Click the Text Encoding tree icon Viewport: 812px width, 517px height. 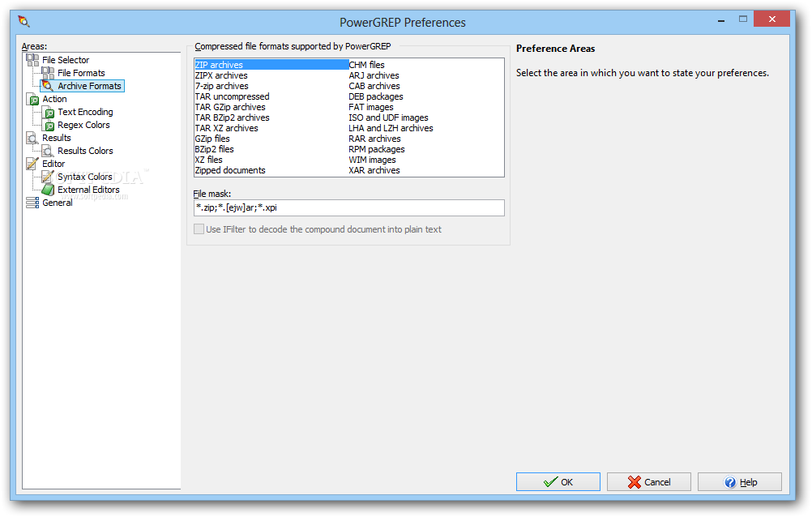[x=48, y=112]
